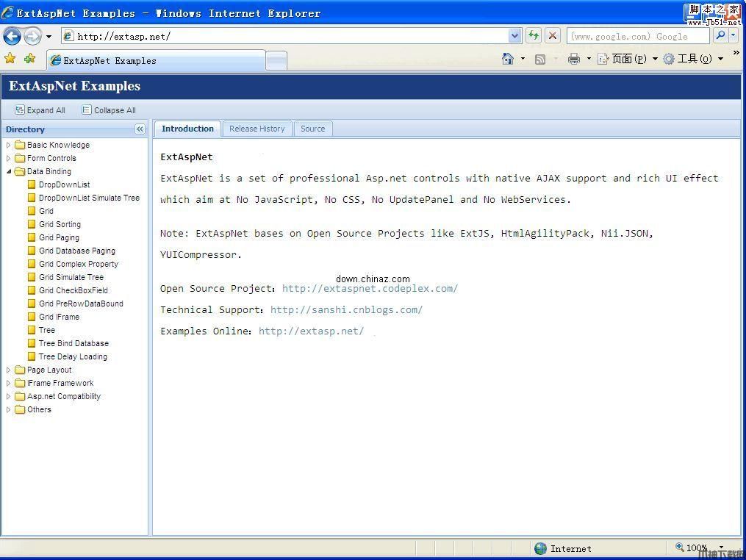The image size is (746, 560).
Task: Select the DropDownList tree node
Action: click(x=64, y=184)
